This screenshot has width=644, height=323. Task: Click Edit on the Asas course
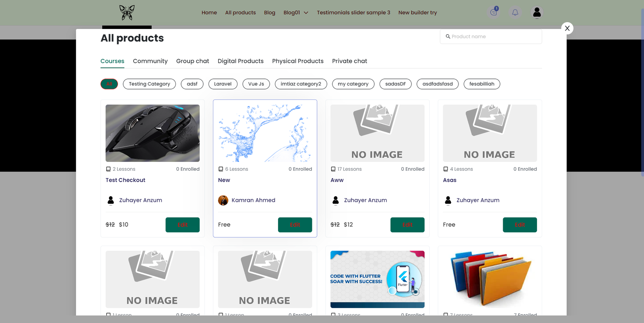pyautogui.click(x=519, y=225)
